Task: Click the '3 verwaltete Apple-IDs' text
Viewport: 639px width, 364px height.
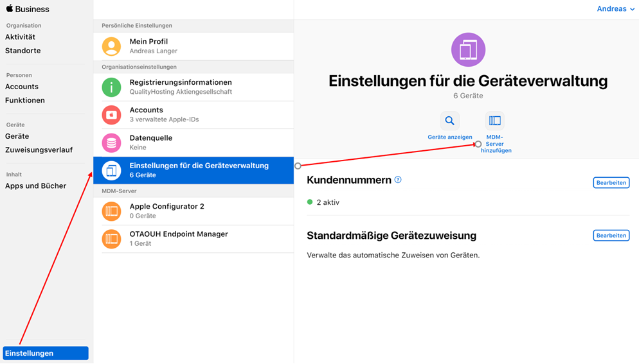Action: coord(164,119)
